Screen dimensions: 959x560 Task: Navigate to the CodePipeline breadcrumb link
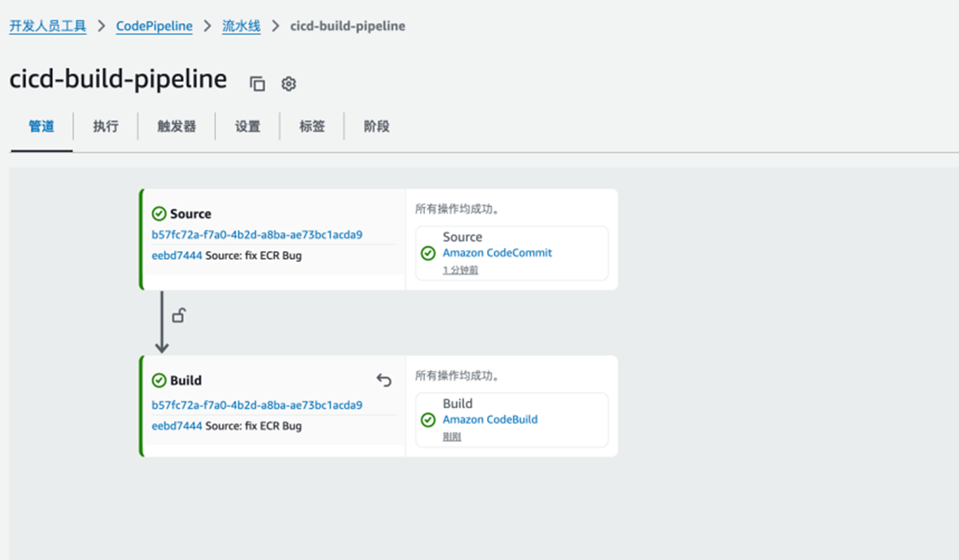click(154, 26)
